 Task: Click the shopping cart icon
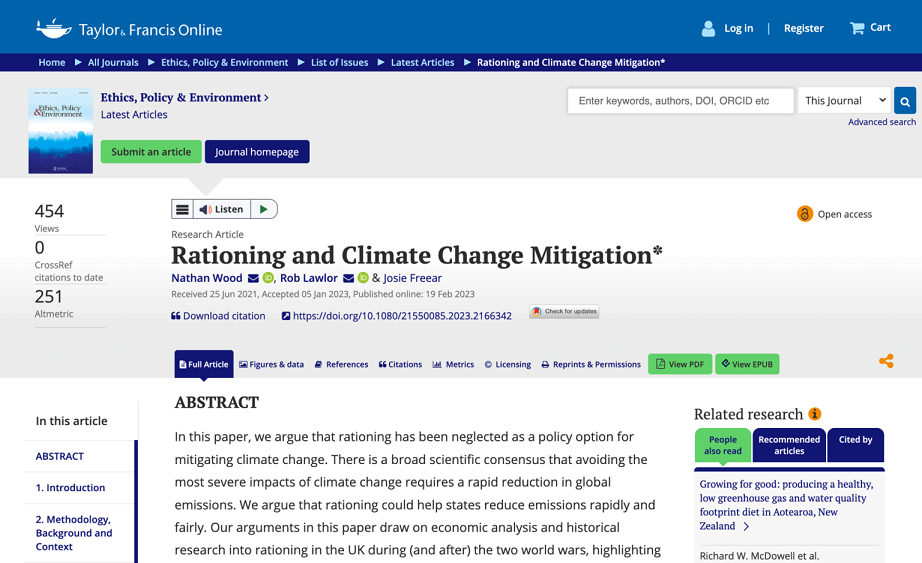tap(857, 28)
